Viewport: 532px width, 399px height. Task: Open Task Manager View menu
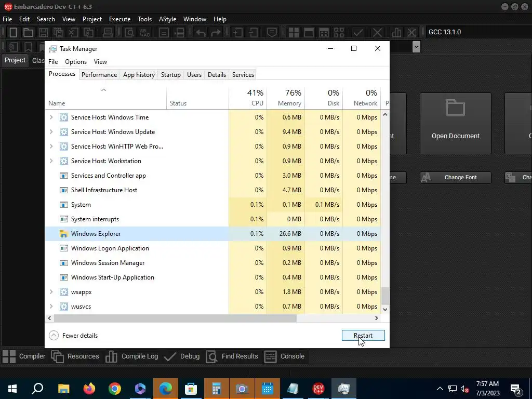point(100,62)
